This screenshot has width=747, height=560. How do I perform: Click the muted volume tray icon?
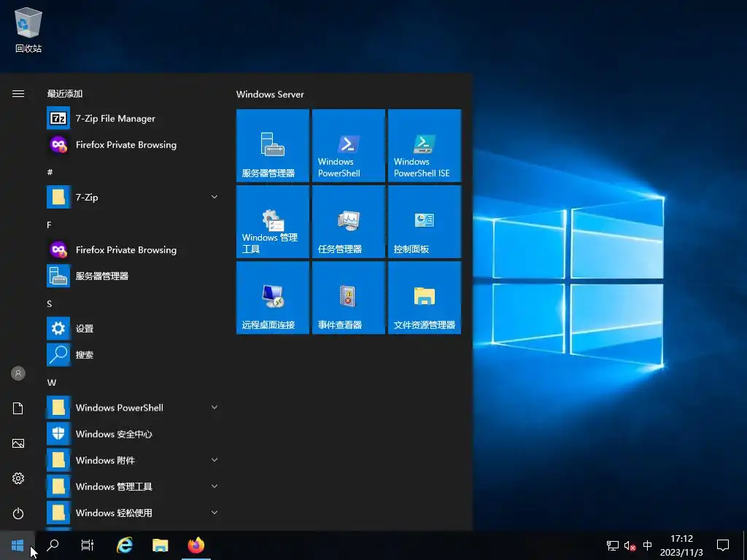630,545
